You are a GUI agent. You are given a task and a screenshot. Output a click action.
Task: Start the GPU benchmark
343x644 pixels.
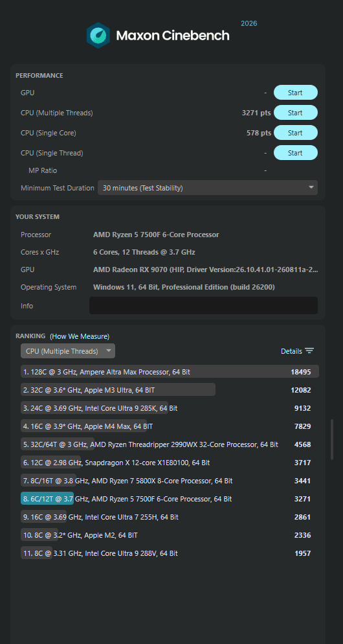[x=295, y=93]
